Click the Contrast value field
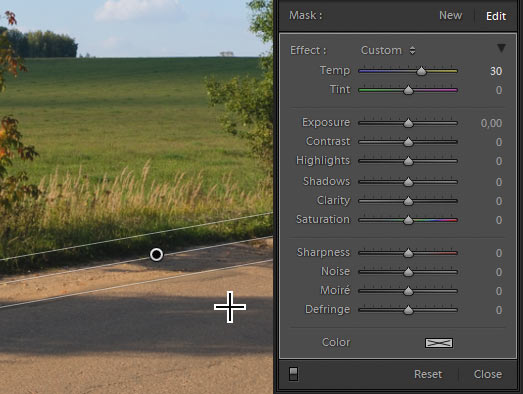 pyautogui.click(x=499, y=142)
